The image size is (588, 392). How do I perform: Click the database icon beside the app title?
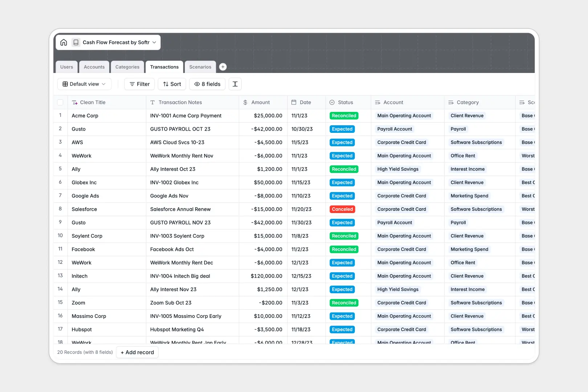[x=76, y=42]
